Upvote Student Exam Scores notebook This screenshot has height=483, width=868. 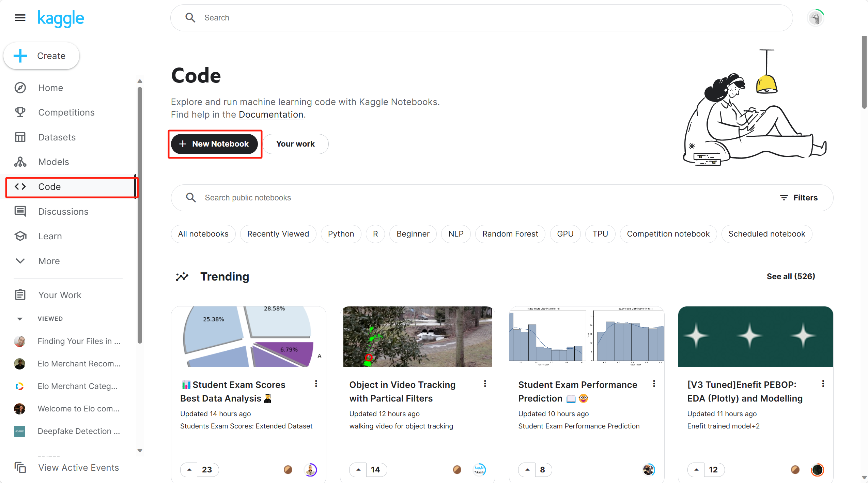tap(189, 469)
